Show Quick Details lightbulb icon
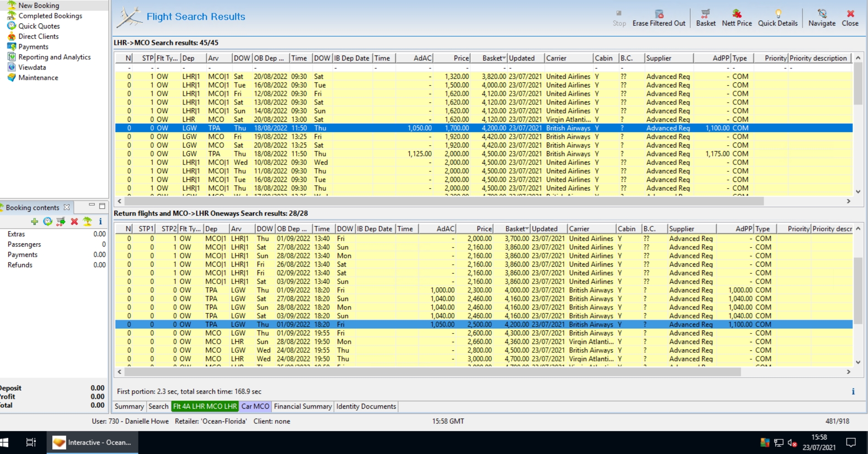 pos(777,14)
